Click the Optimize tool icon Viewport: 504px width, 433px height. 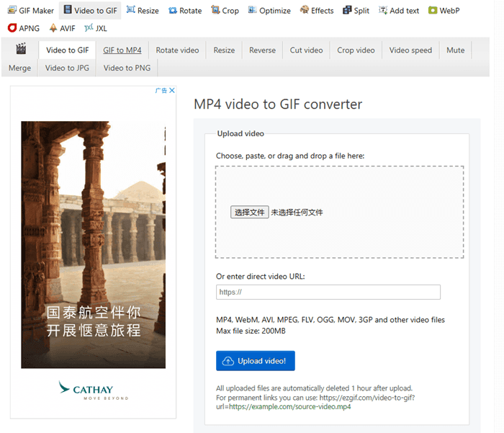(252, 10)
